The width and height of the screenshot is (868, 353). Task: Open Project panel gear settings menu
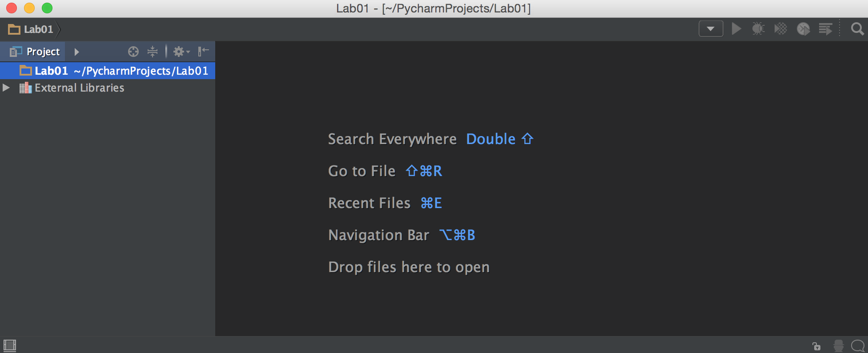coord(181,52)
